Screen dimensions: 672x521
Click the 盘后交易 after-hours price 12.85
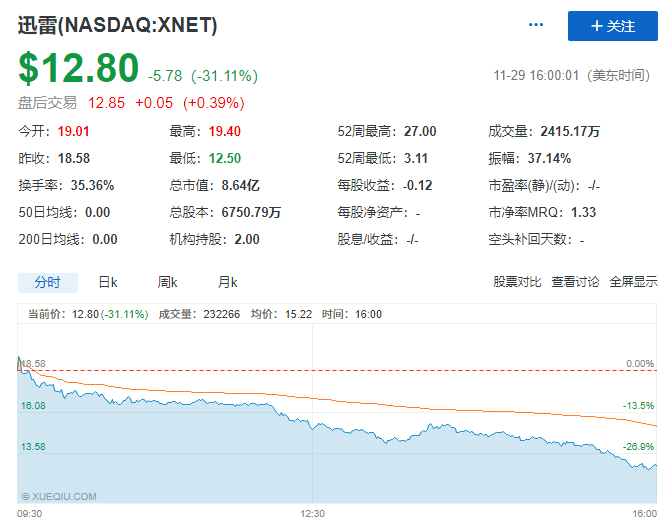(x=107, y=102)
